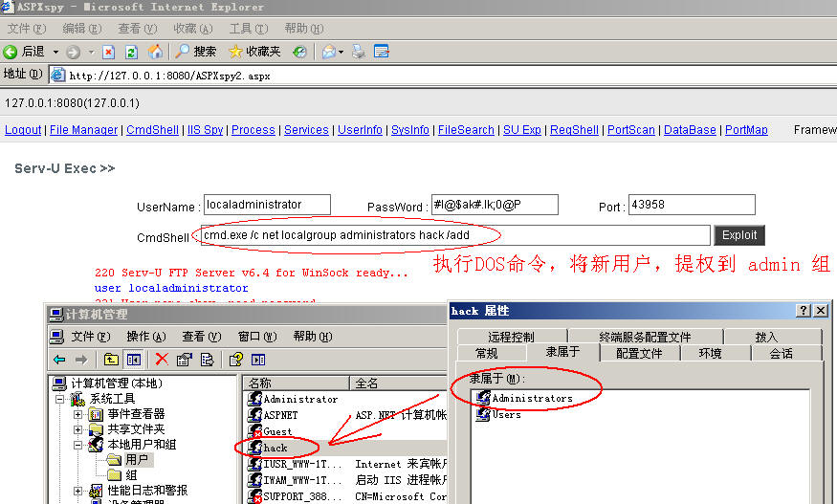Click the CmdShell command input field
The image size is (837, 504).
(455, 235)
